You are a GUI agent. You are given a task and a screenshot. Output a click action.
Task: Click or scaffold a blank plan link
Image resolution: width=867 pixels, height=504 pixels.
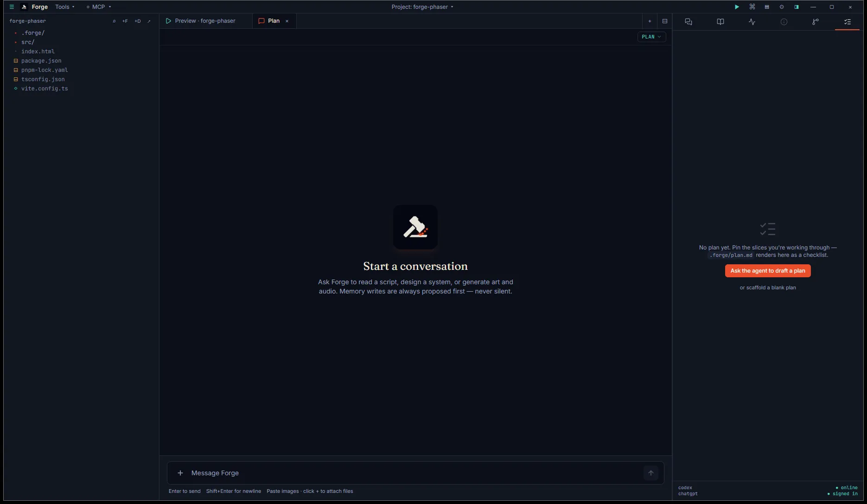768,287
